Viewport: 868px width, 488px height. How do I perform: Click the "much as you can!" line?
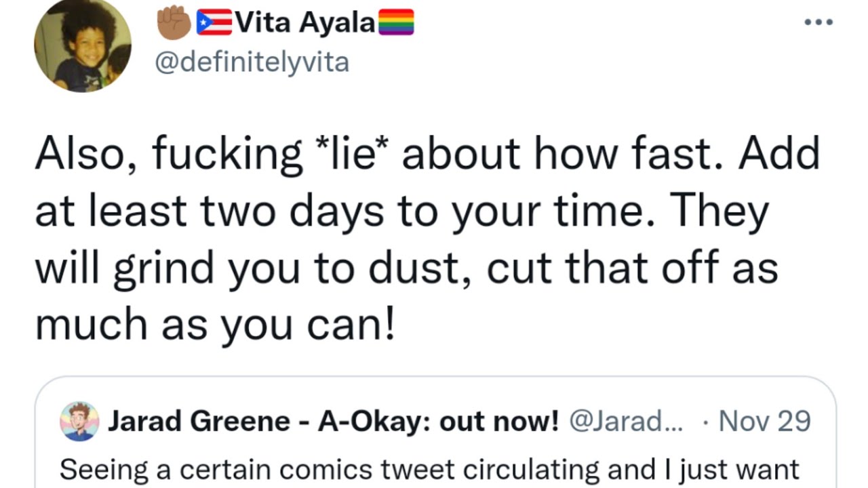click(214, 325)
